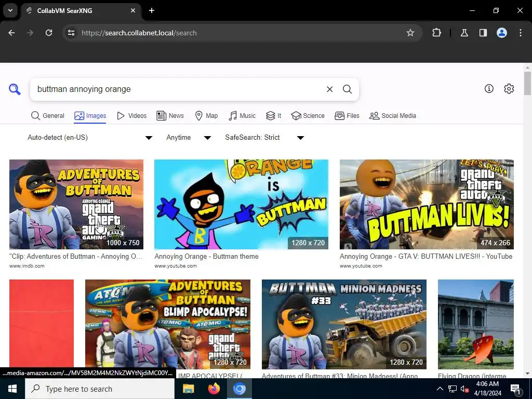Click the browser address bar URL
Screen dimensions: 532x399
pos(139,33)
